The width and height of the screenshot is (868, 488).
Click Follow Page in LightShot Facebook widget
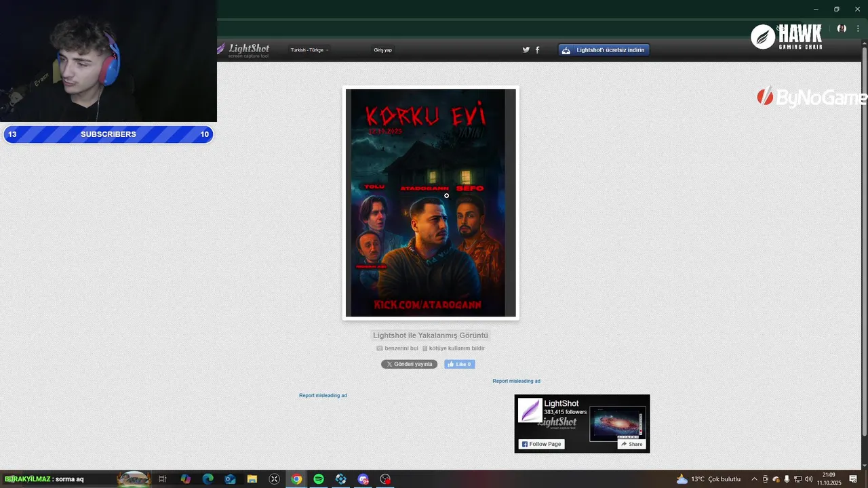point(541,444)
